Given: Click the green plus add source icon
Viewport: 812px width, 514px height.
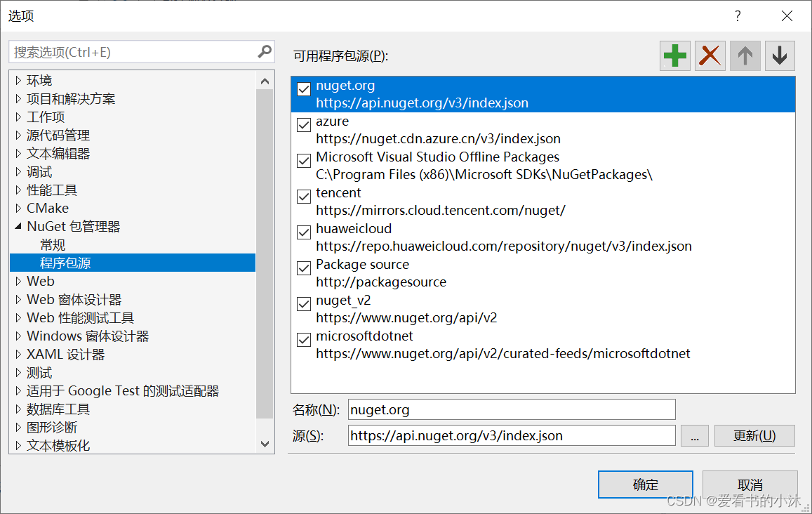Looking at the screenshot, I should tap(674, 55).
